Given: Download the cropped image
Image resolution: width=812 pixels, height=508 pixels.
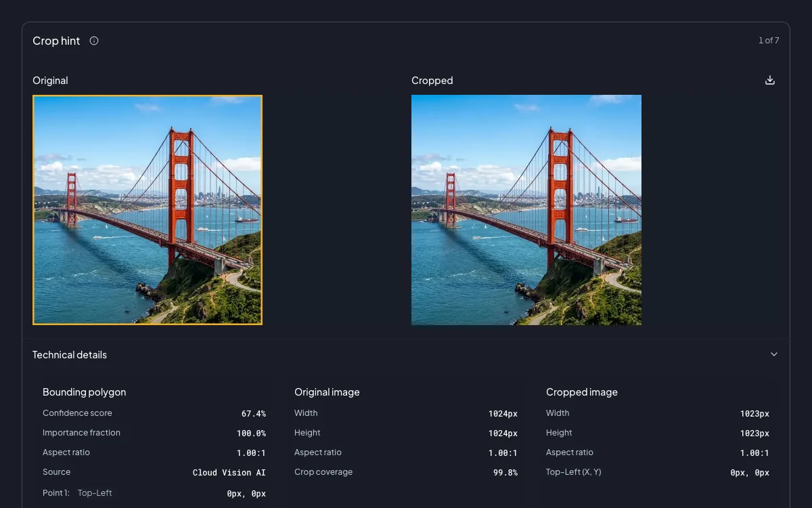Looking at the screenshot, I should point(769,80).
